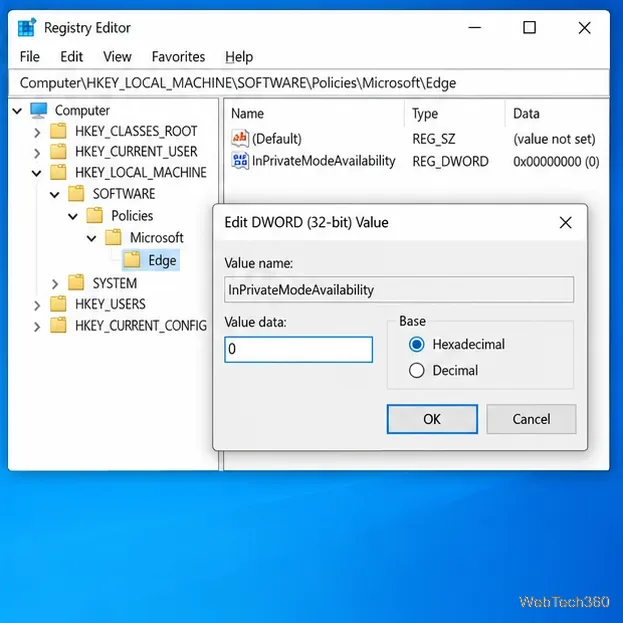
Task: Click the Policies folder icon
Action: [95, 215]
